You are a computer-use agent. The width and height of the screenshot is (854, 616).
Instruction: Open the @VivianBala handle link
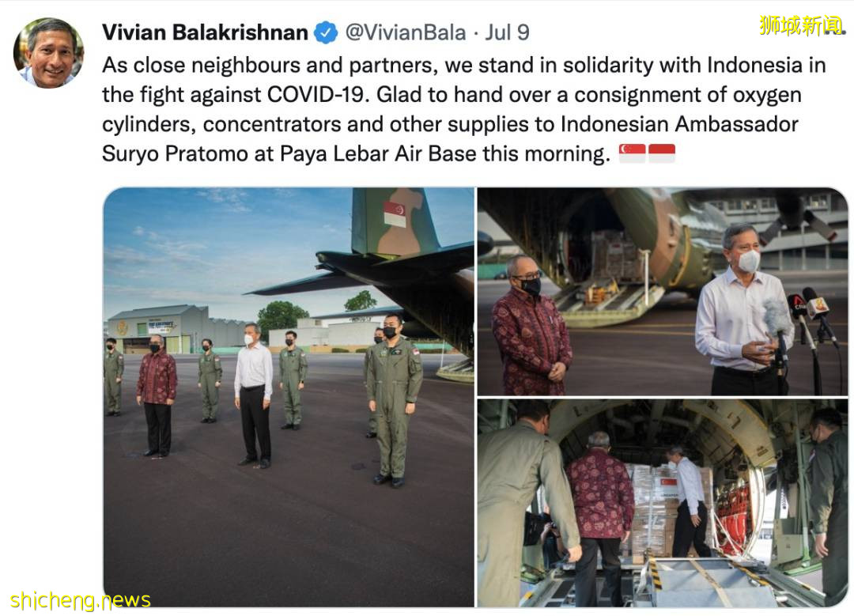tap(406, 32)
